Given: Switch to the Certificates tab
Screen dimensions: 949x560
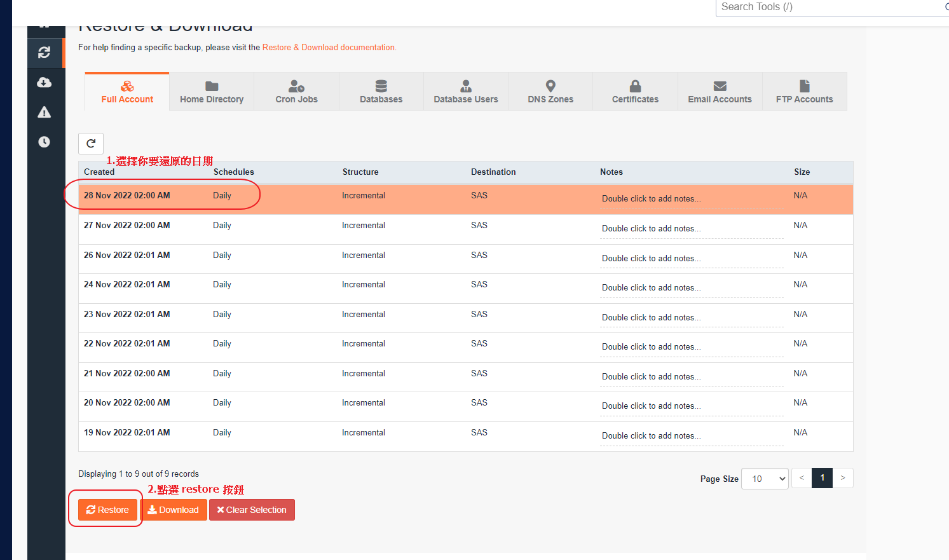Looking at the screenshot, I should (635, 92).
